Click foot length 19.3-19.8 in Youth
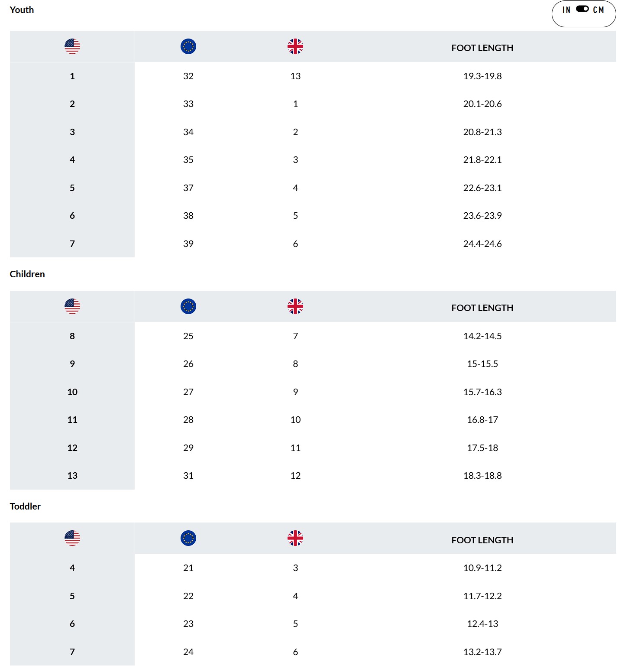Viewport: 621px width, 672px height. pyautogui.click(x=482, y=76)
